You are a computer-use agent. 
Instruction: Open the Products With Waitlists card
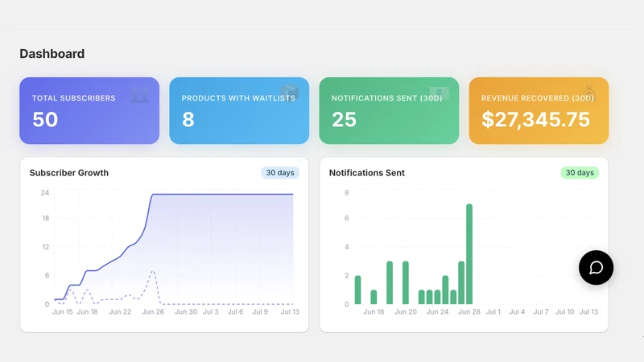[x=239, y=111]
